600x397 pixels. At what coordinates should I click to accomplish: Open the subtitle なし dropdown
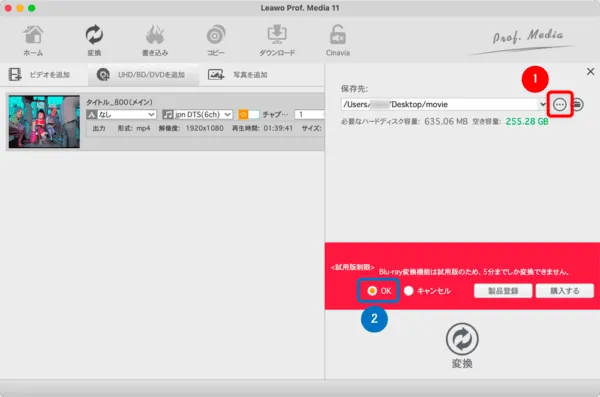coord(121,114)
